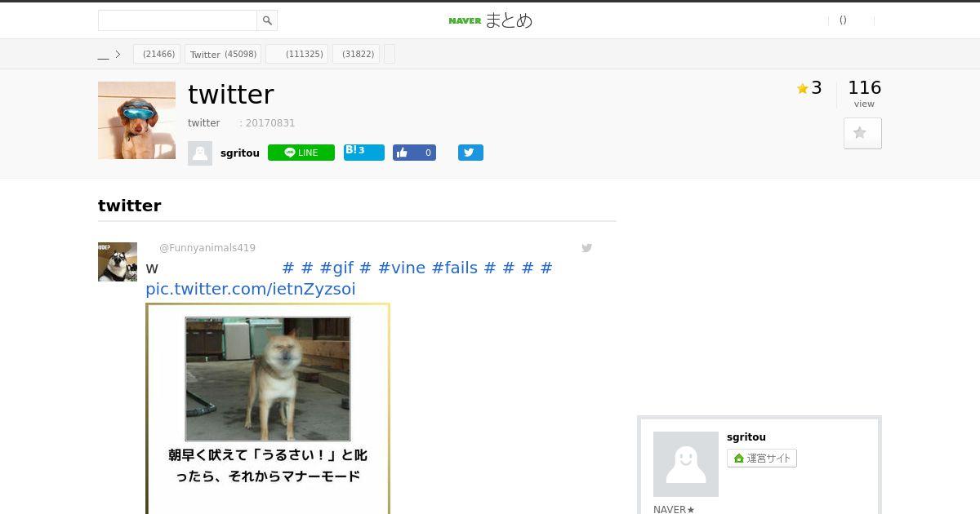Open the sgritou author link in header
The image size is (980, 514).
pos(240,153)
